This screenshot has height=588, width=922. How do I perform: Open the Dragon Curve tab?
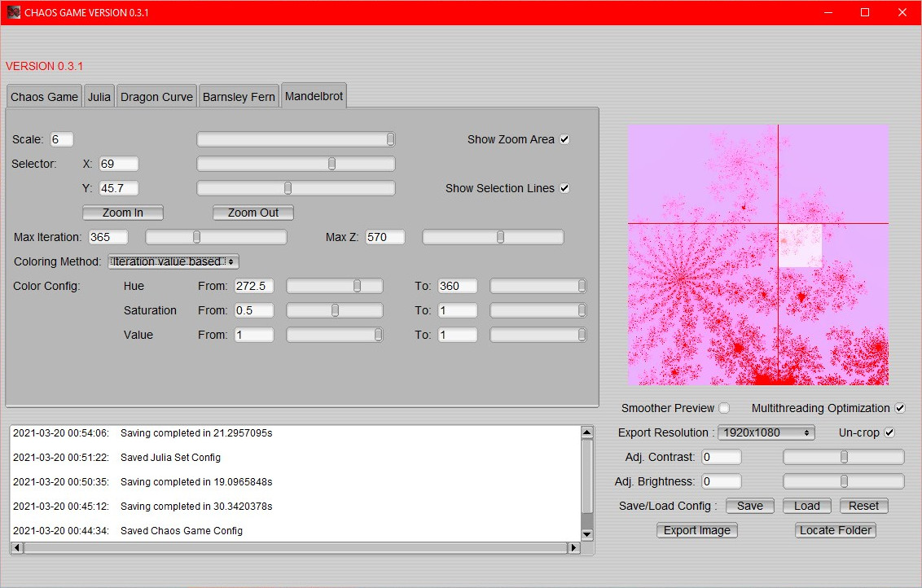[x=156, y=95]
